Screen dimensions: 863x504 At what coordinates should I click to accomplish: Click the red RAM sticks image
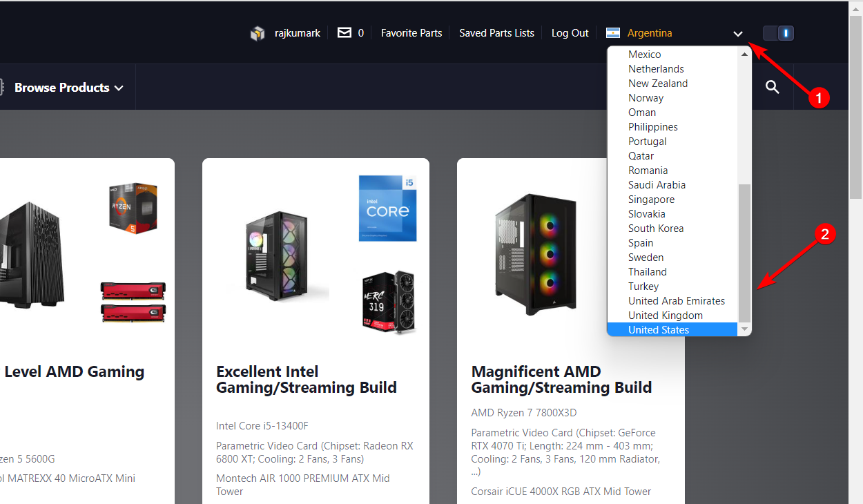[133, 302]
